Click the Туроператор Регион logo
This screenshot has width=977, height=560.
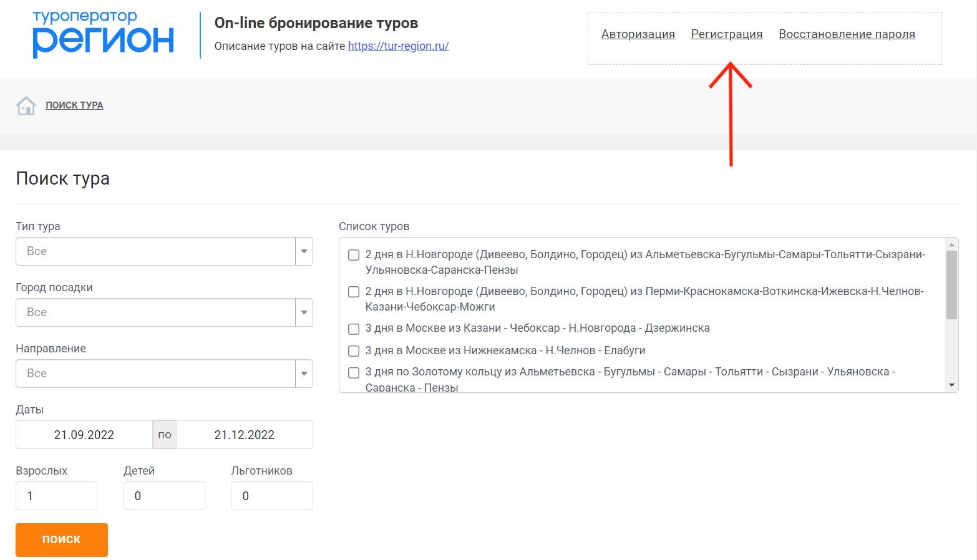(103, 34)
